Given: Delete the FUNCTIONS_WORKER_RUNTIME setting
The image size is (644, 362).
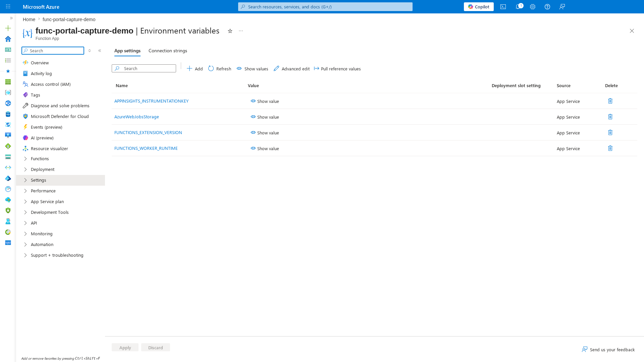Looking at the screenshot, I should (610, 148).
